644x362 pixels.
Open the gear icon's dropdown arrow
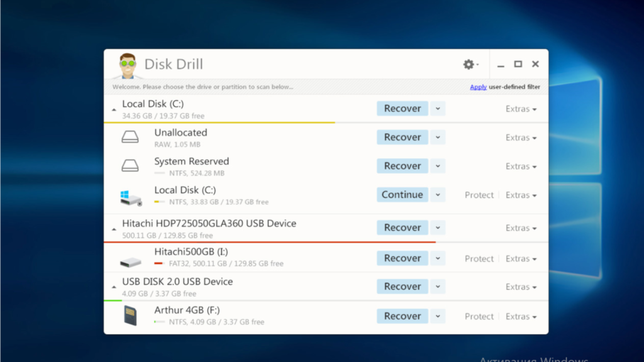(x=479, y=64)
